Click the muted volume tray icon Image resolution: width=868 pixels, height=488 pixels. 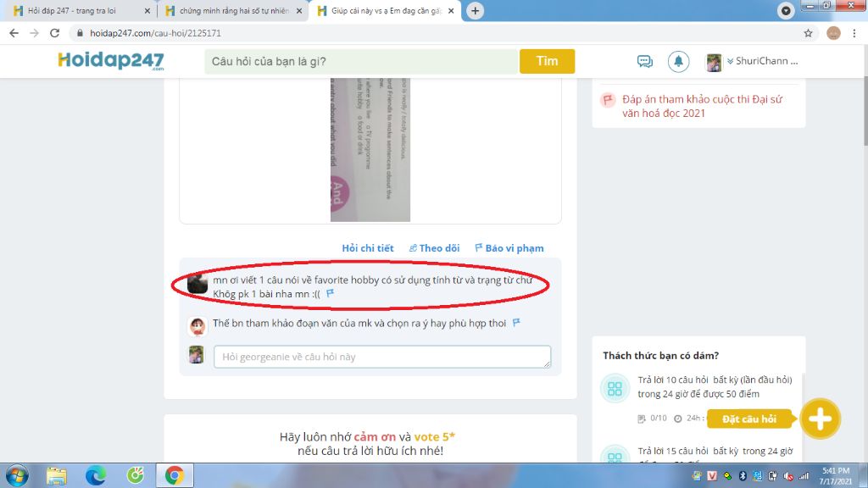coord(788,476)
